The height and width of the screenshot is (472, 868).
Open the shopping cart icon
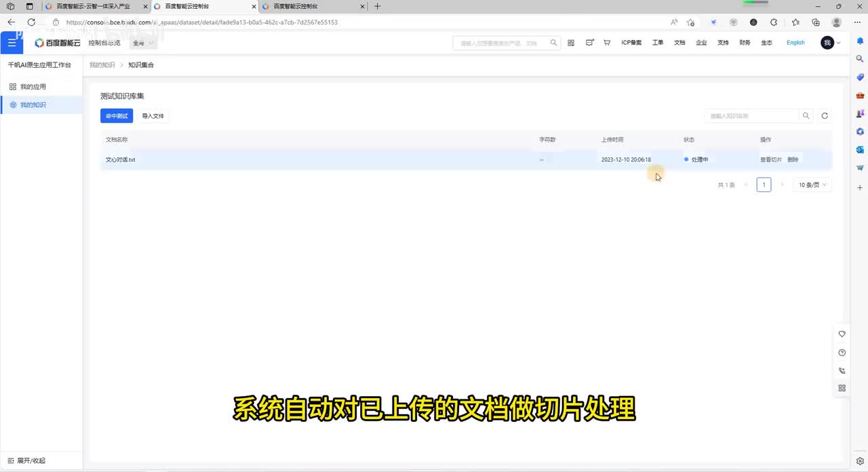click(x=607, y=43)
